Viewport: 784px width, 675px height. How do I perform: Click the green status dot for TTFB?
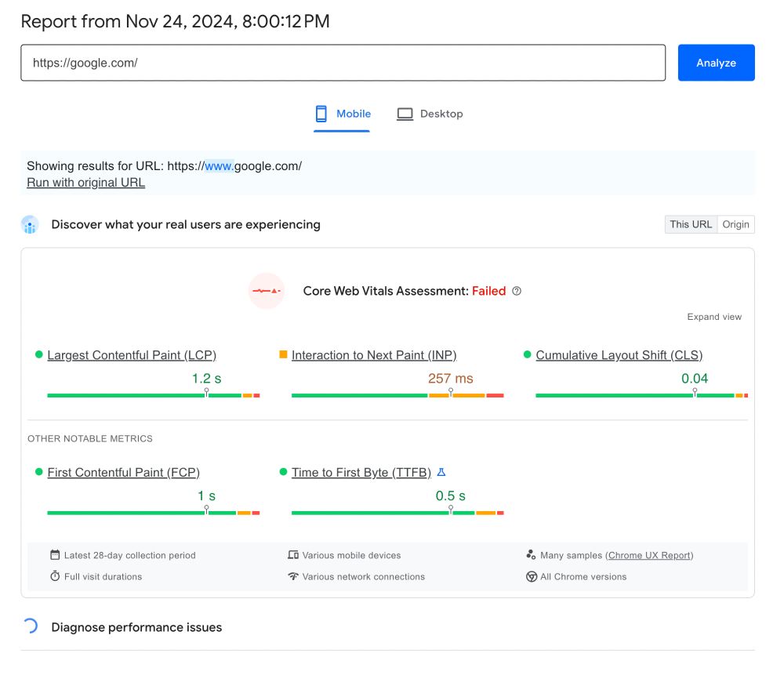click(283, 471)
